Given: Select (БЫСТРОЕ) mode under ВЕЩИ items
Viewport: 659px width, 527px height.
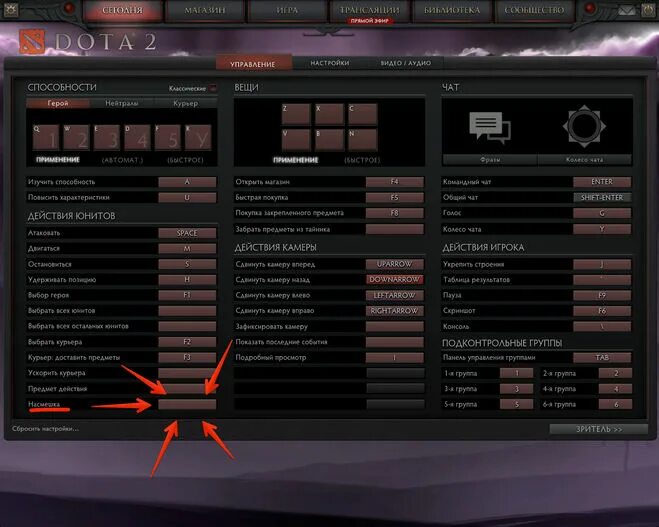Looking at the screenshot, I should (362, 160).
